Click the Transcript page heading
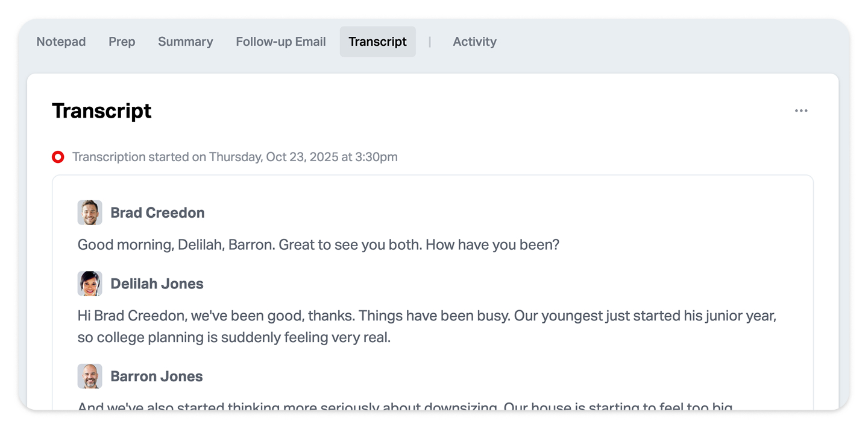Viewport: 868px width, 429px height. click(102, 111)
